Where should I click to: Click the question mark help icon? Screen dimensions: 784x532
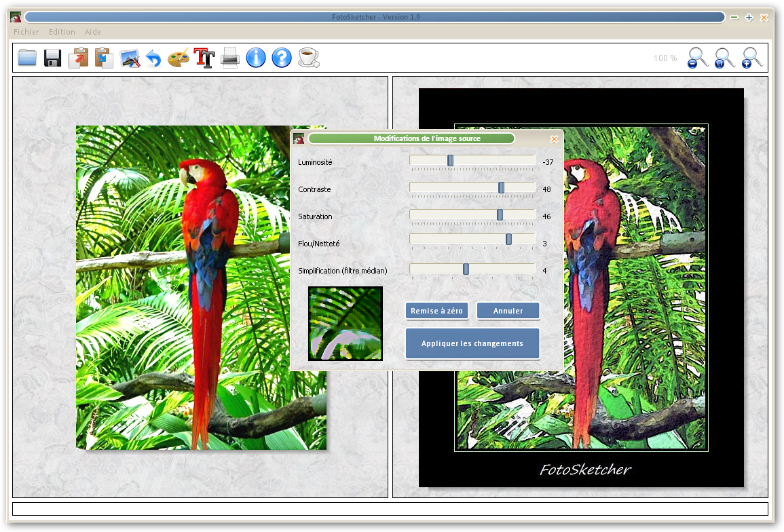point(282,58)
